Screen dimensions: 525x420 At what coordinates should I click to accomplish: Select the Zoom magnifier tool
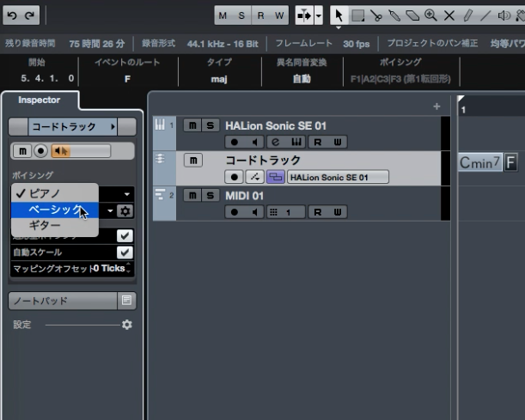430,15
